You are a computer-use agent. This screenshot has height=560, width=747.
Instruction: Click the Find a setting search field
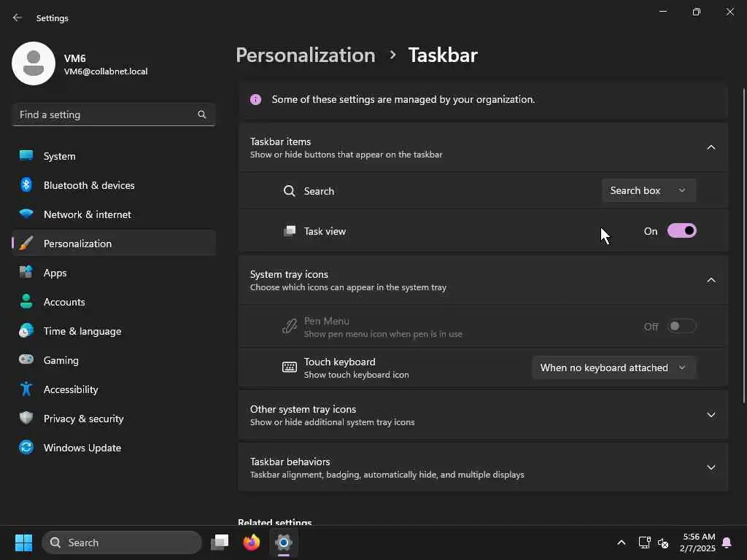(106, 114)
